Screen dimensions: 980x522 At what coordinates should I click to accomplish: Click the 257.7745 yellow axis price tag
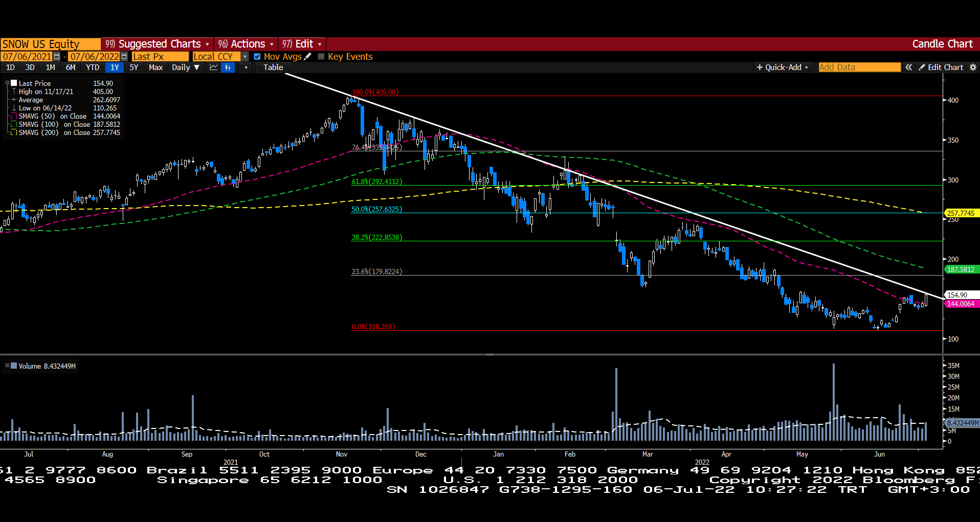click(962, 213)
